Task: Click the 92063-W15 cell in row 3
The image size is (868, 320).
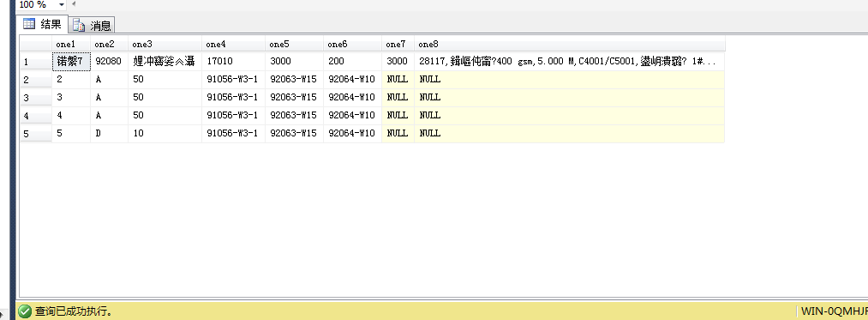Action: [295, 98]
